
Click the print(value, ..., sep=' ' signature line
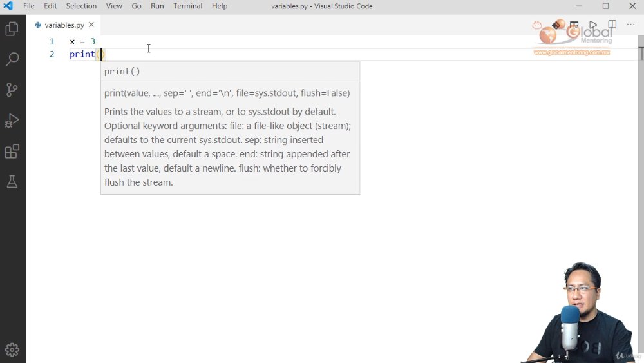coord(227,93)
